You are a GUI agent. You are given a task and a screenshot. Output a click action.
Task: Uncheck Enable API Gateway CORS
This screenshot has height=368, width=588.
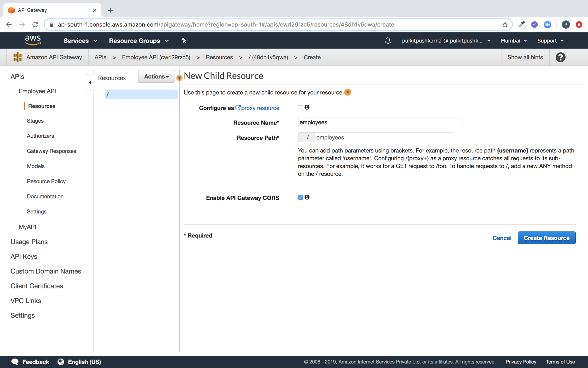300,198
